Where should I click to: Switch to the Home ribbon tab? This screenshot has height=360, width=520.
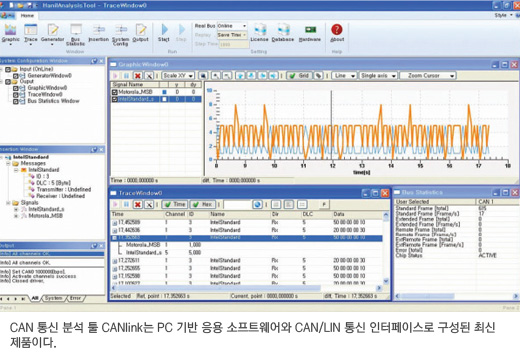[x=27, y=15]
